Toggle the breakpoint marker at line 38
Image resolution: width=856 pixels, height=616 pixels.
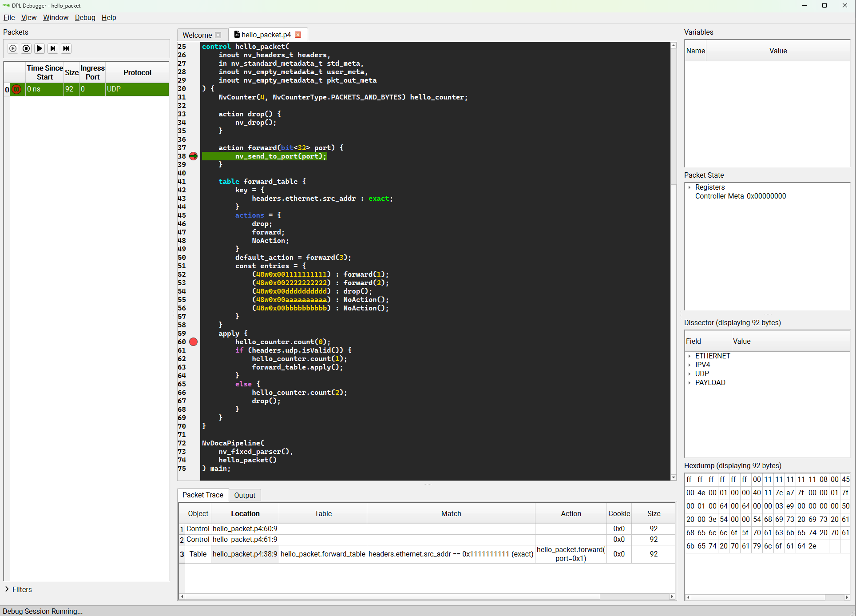(193, 156)
